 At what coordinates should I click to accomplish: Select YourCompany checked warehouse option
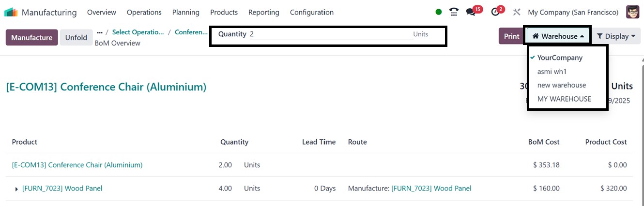pyautogui.click(x=560, y=58)
